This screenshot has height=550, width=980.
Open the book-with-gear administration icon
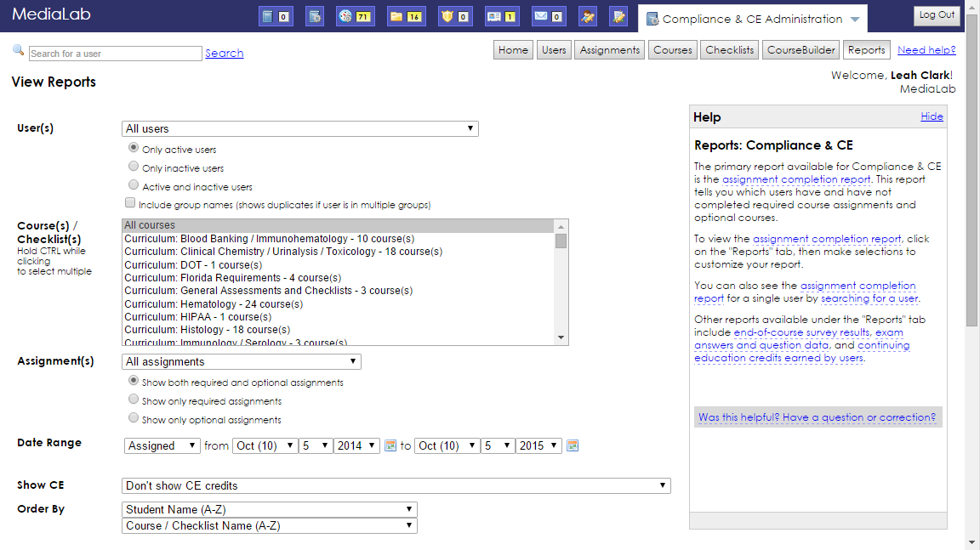[315, 16]
